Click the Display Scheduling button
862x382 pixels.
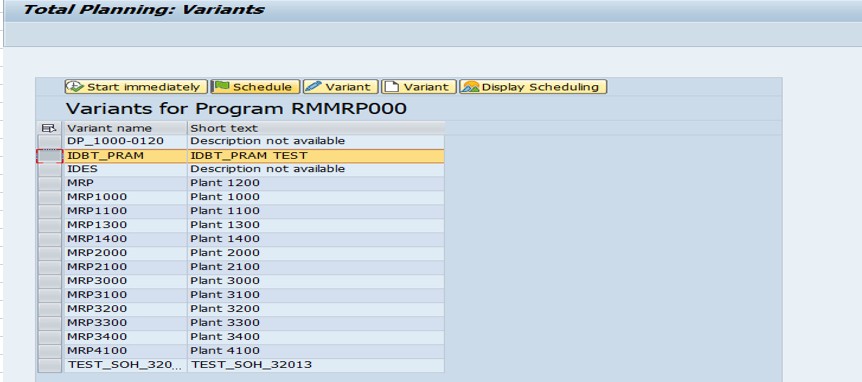click(533, 87)
